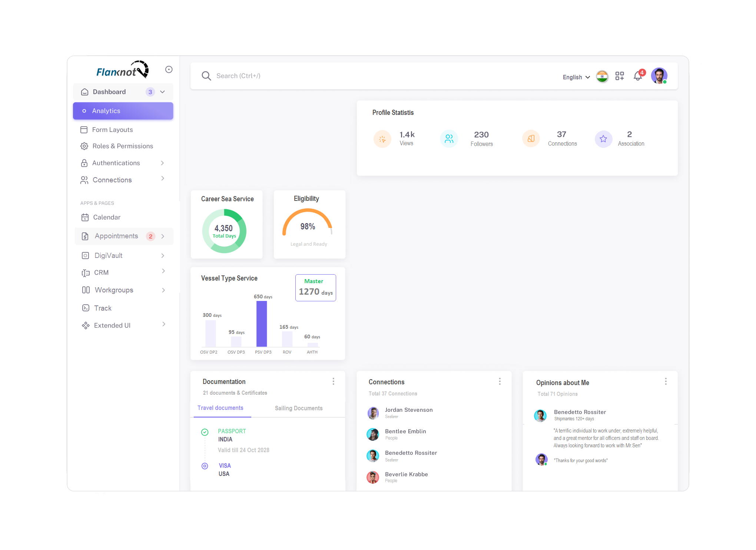
Task: Expand the Dashboard menu
Action: click(162, 92)
